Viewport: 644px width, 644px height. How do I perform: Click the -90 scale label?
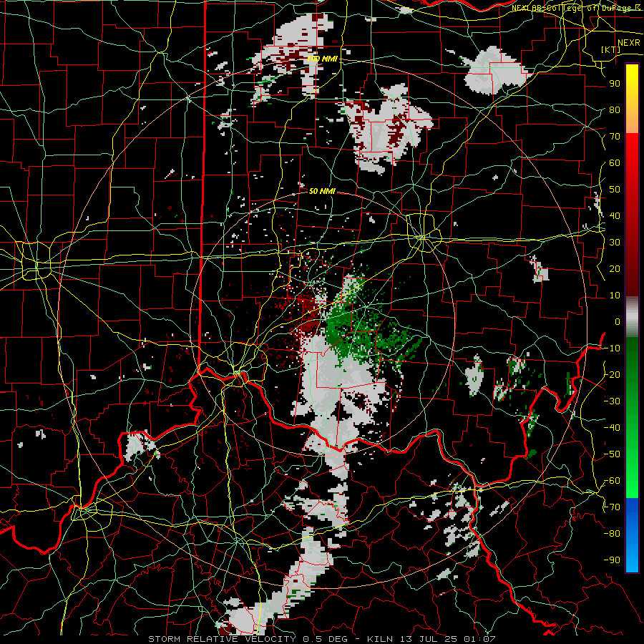(613, 560)
